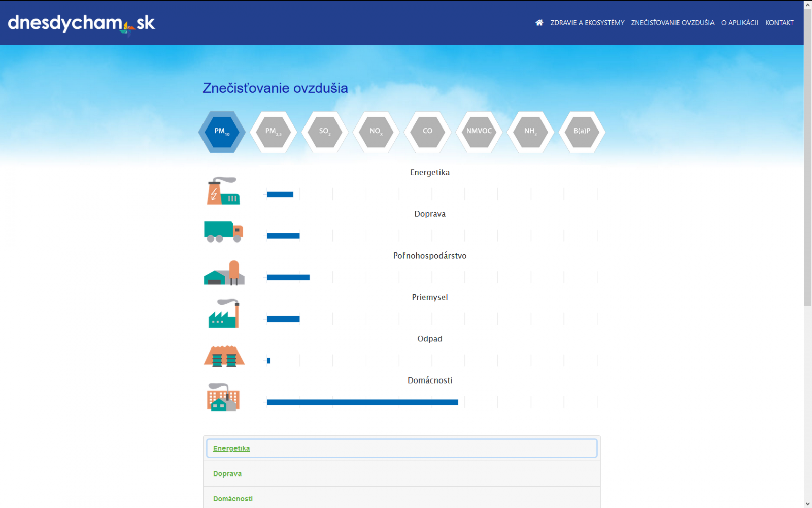Click the home icon in navigation bar
This screenshot has height=508, width=812.
tap(539, 23)
